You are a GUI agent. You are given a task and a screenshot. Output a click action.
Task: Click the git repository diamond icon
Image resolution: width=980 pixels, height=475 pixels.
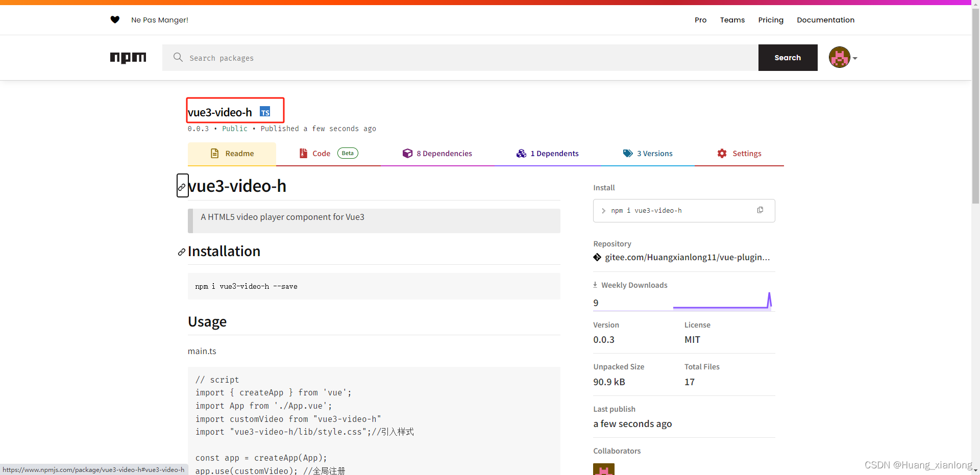[597, 257]
